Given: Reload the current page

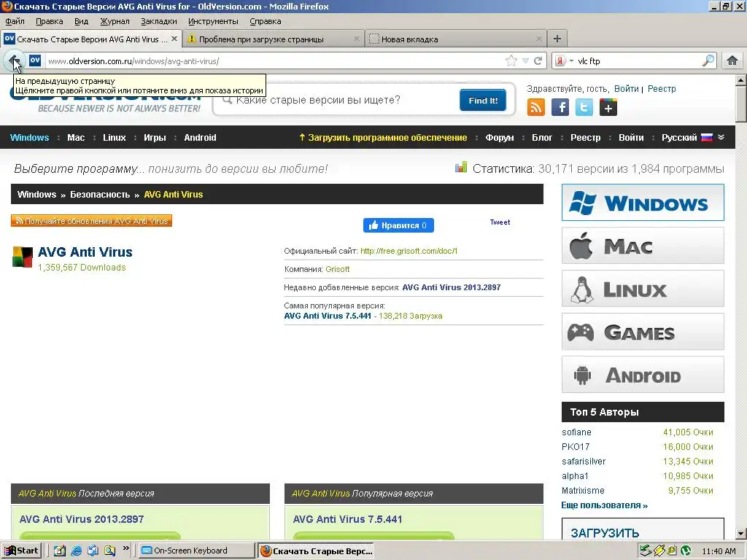Looking at the screenshot, I should click(x=538, y=61).
